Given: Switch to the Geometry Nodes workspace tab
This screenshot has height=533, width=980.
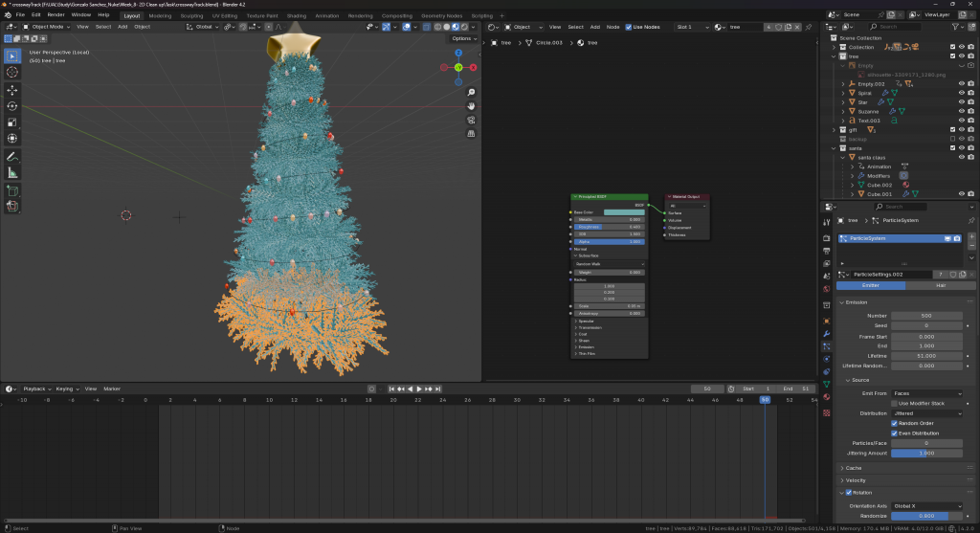Looking at the screenshot, I should point(441,15).
